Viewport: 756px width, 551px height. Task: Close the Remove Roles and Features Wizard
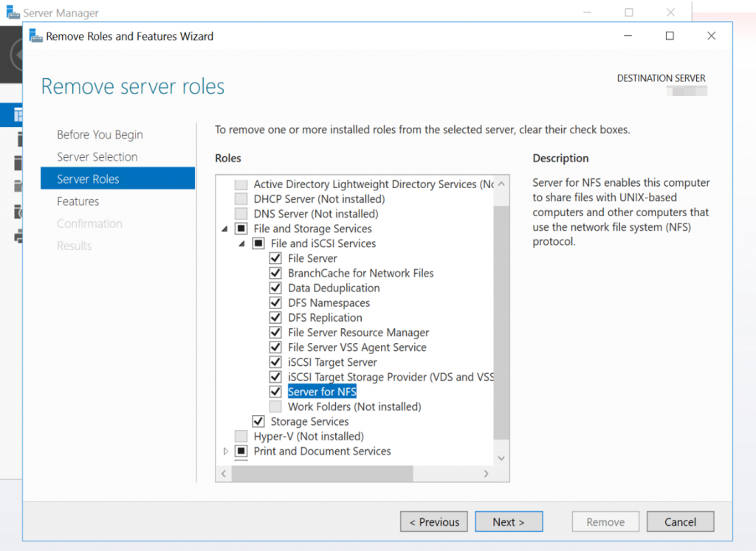pyautogui.click(x=711, y=36)
